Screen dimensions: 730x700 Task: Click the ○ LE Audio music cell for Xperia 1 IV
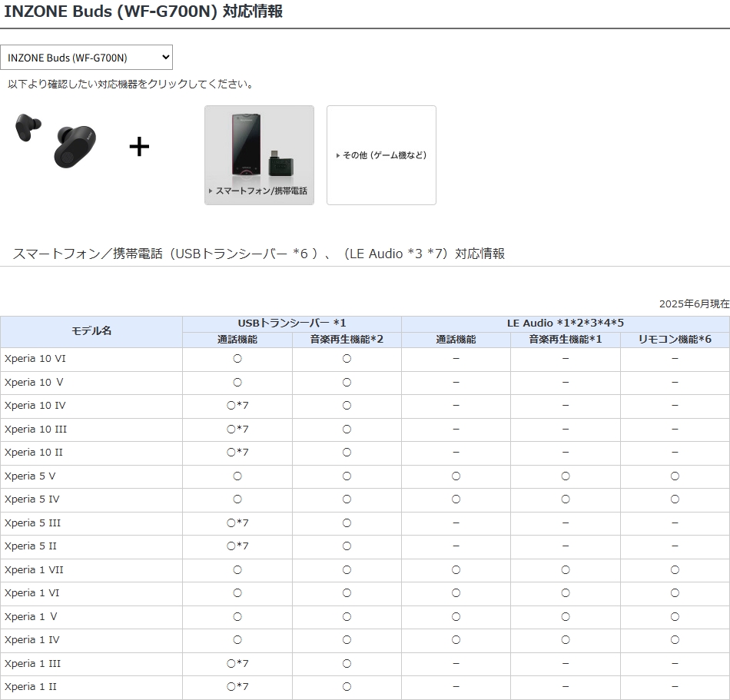coord(566,640)
